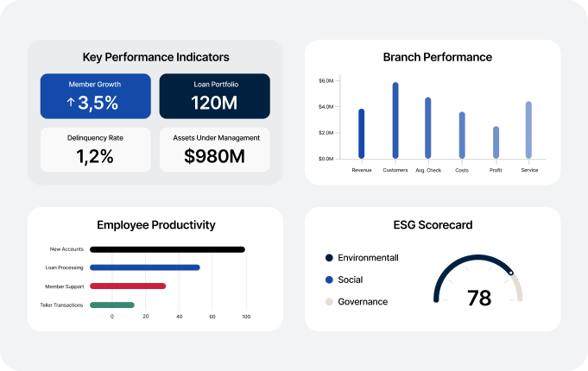Select the Environmentall legend dot
This screenshot has width=588, height=371.
(x=329, y=258)
